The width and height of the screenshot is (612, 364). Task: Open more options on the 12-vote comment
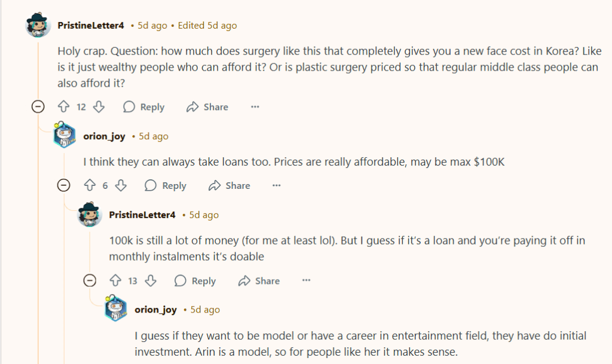[255, 107]
